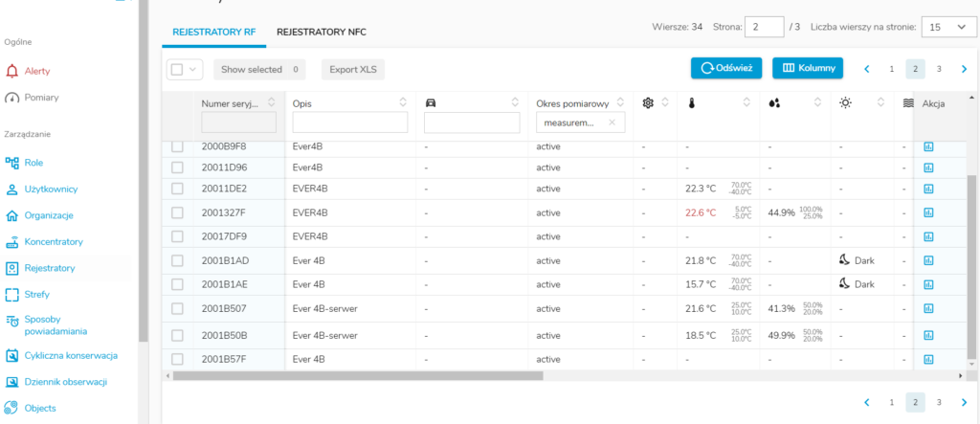Sort by temperature column arrows
Screen dimensions: 980x424
pyautogui.click(x=746, y=102)
